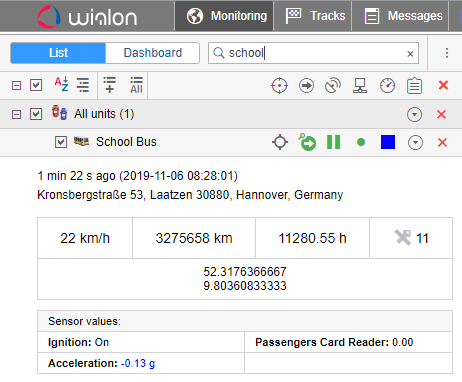The height and width of the screenshot is (382, 462).
Task: Click the Acceleration -0.13 g value
Action: (138, 363)
